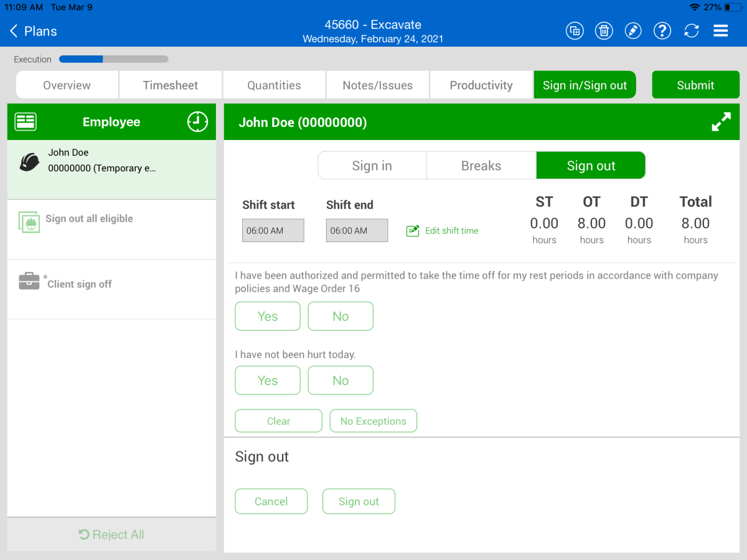Select Yes for not hurt today
The height and width of the screenshot is (560, 747).
(x=268, y=380)
